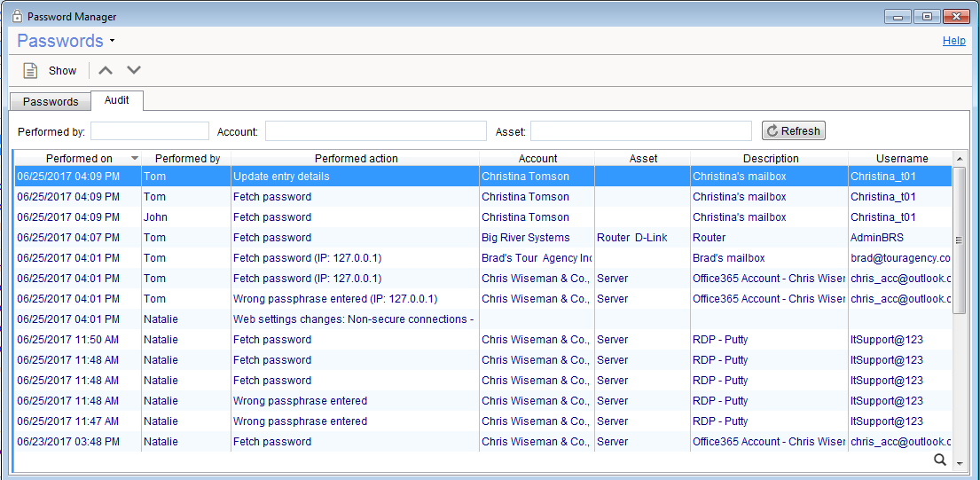Click the Performed by filter field
The width and height of the screenshot is (980, 480).
point(149,131)
